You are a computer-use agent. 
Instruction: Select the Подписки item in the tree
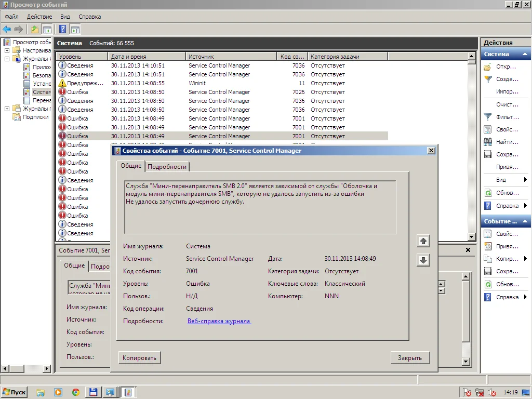click(35, 117)
